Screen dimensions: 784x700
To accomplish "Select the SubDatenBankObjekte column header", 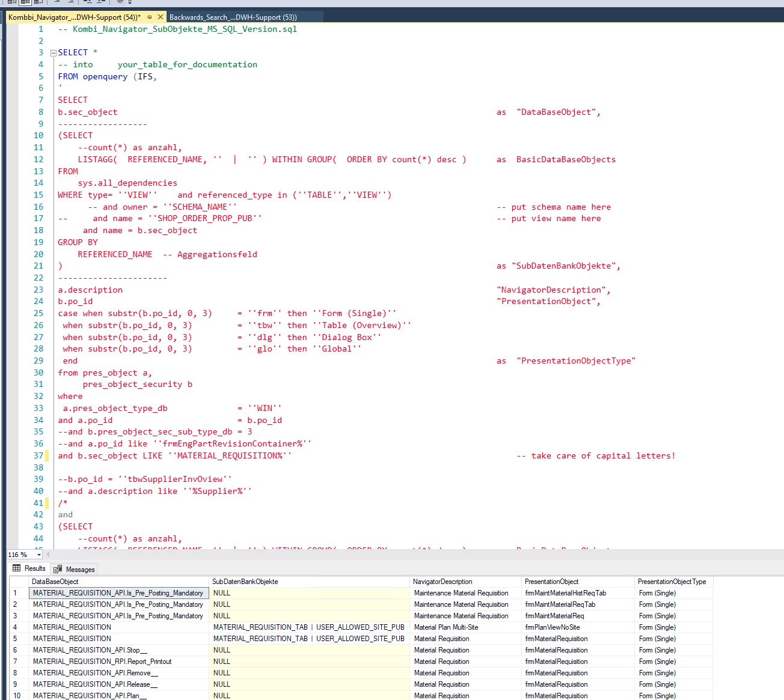I will [x=309, y=582].
